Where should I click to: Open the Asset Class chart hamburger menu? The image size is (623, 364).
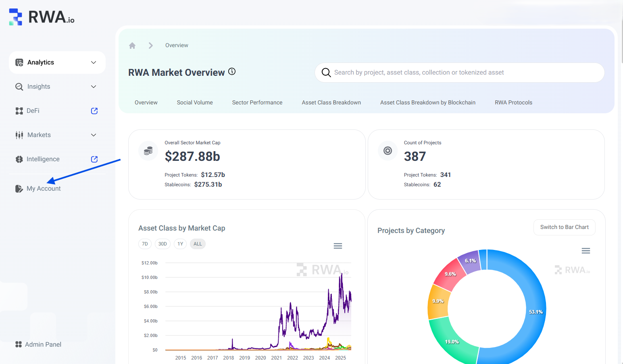[x=338, y=246]
